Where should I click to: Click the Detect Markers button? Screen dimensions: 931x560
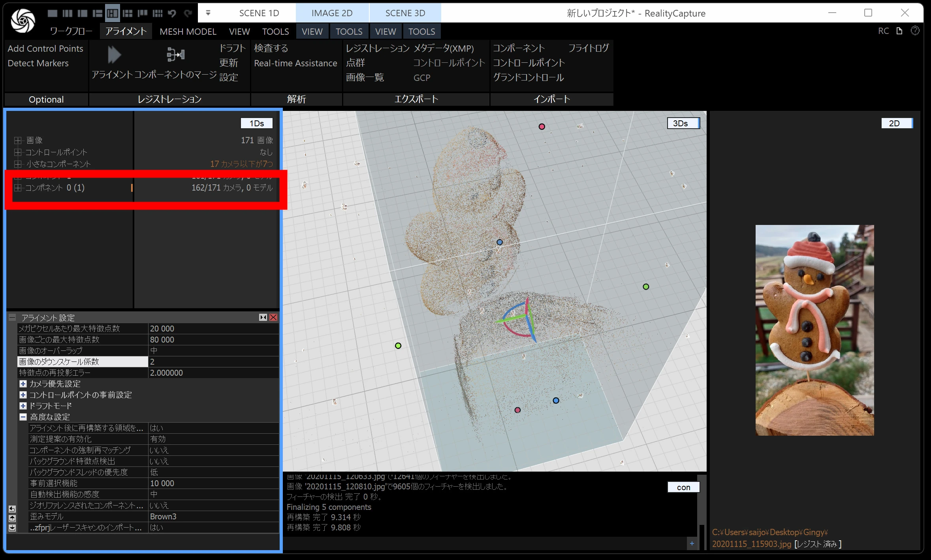(x=38, y=63)
